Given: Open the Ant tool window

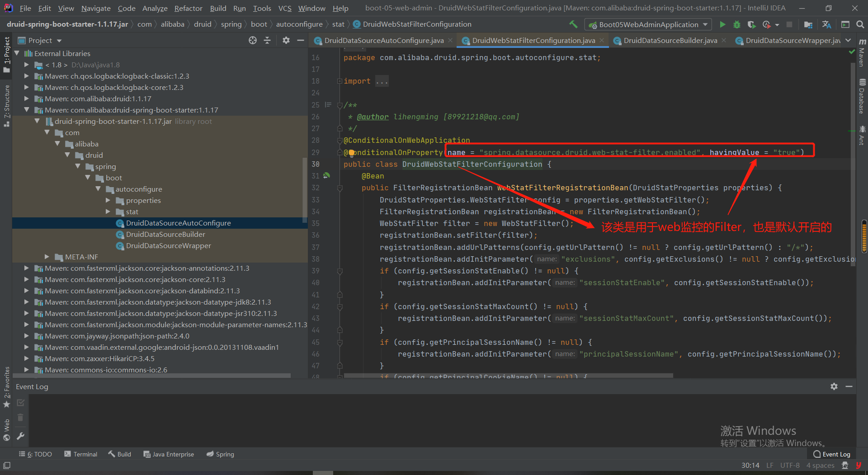Looking at the screenshot, I should click(862, 135).
